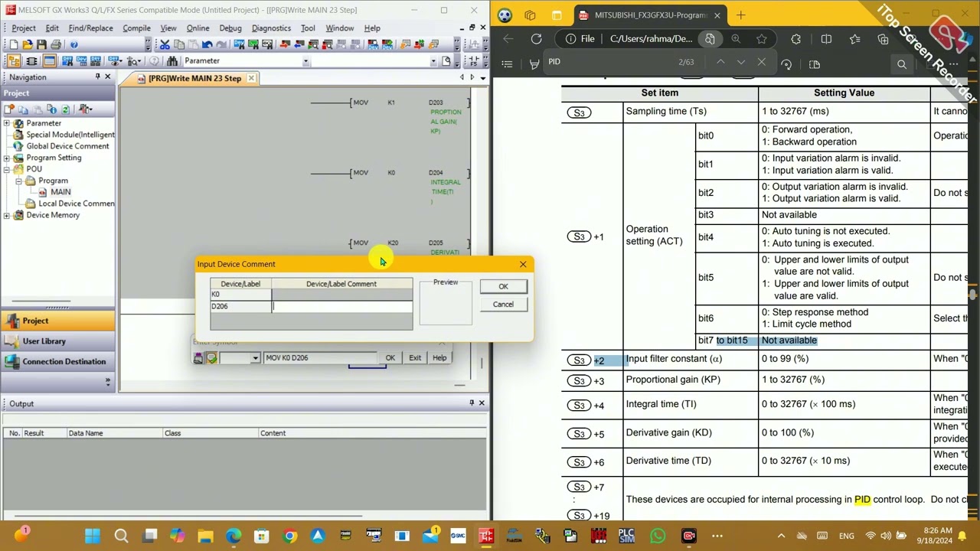Click the Copy icon in GX Works toolbar
The height and width of the screenshot is (551, 980).
pos(178,44)
